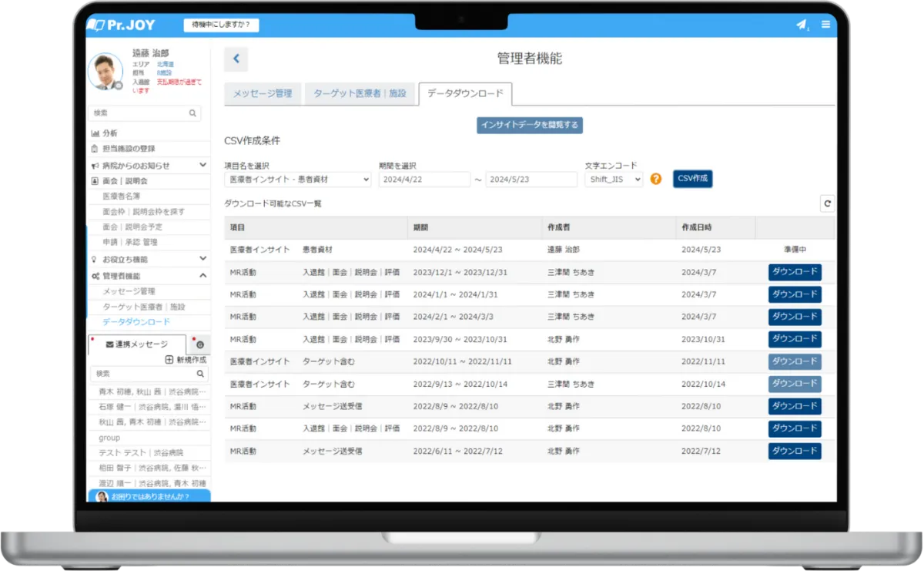This screenshot has width=924, height=571.
Task: Click the sidebar 検索 search field
Action: pos(145,113)
